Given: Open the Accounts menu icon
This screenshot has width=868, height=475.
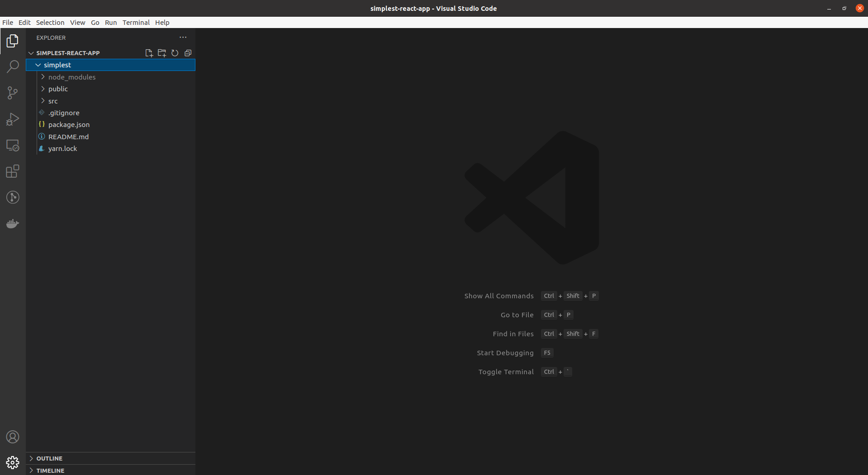Looking at the screenshot, I should point(13,437).
